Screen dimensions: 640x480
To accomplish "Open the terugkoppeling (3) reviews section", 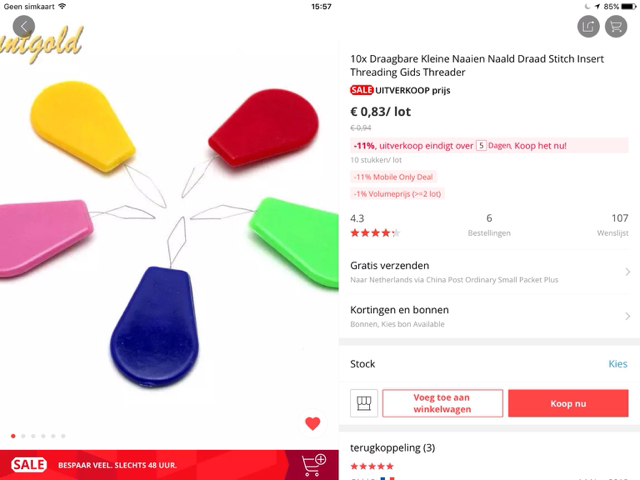I will [393, 448].
